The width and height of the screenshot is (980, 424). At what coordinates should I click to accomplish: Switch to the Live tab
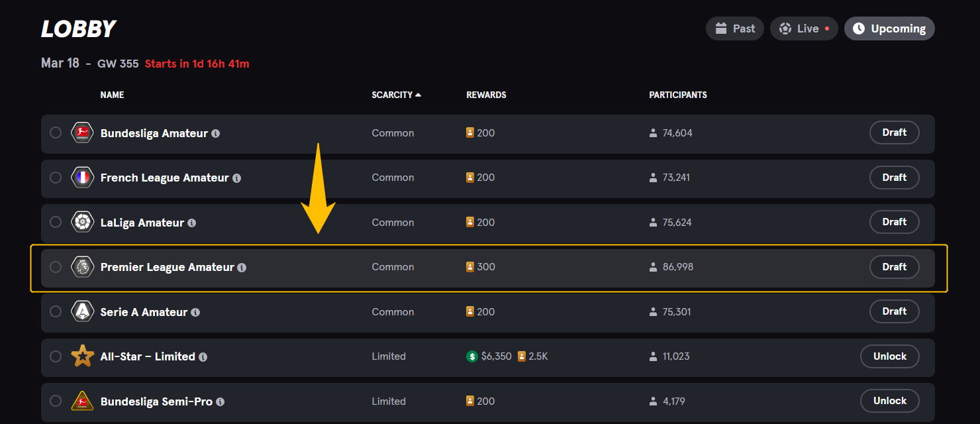click(x=804, y=28)
